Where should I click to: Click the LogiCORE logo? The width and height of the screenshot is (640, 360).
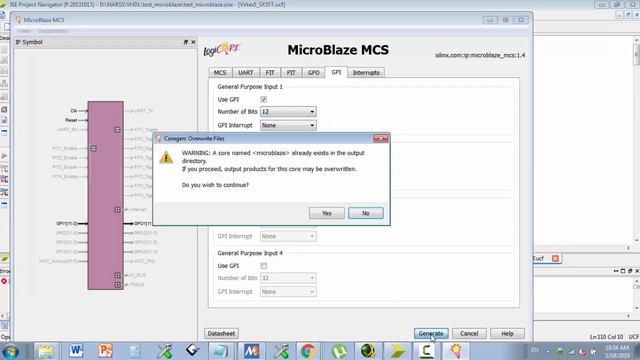[x=222, y=49]
